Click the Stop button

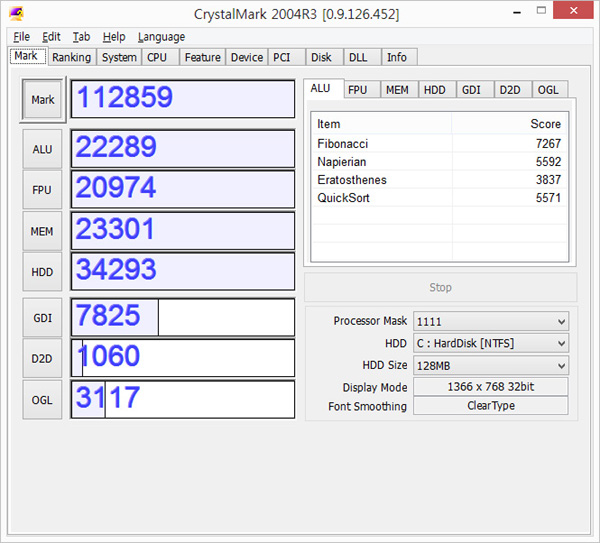click(x=440, y=288)
